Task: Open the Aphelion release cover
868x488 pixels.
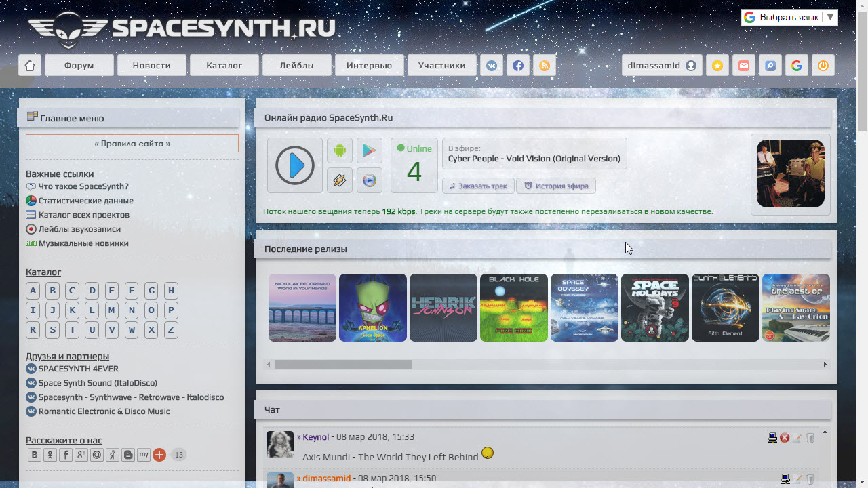Action: pyautogui.click(x=373, y=308)
